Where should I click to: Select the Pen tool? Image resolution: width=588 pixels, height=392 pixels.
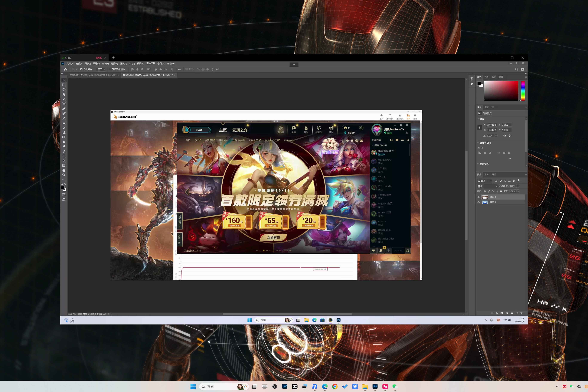coord(64,151)
